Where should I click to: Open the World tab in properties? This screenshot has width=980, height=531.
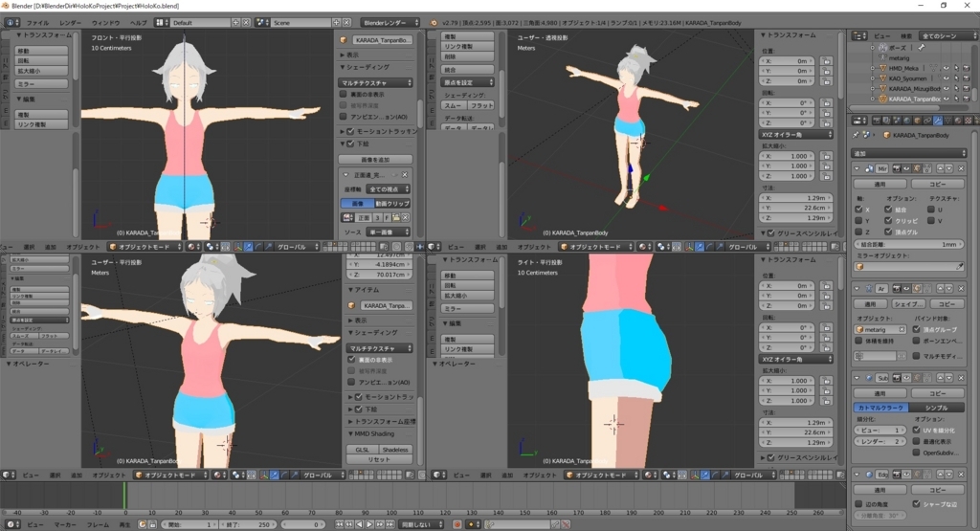point(907,120)
